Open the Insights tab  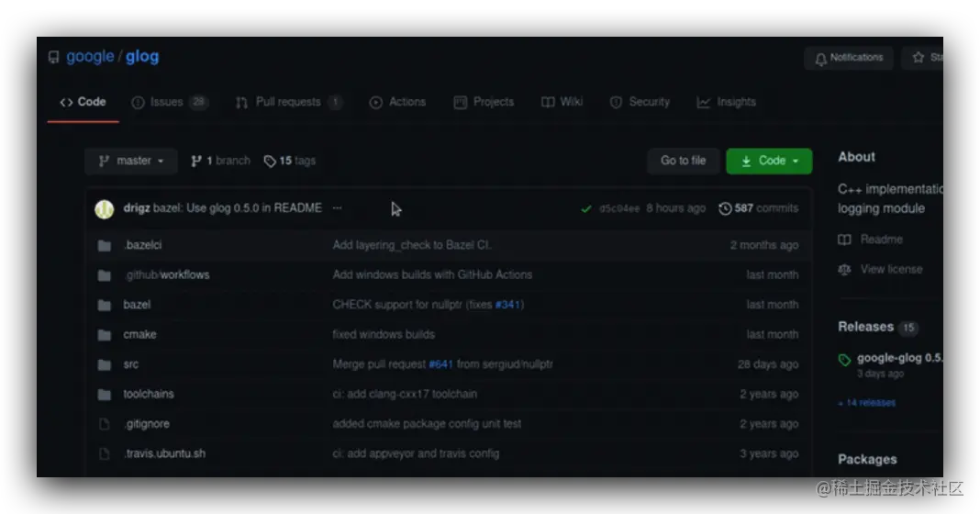[x=726, y=102]
